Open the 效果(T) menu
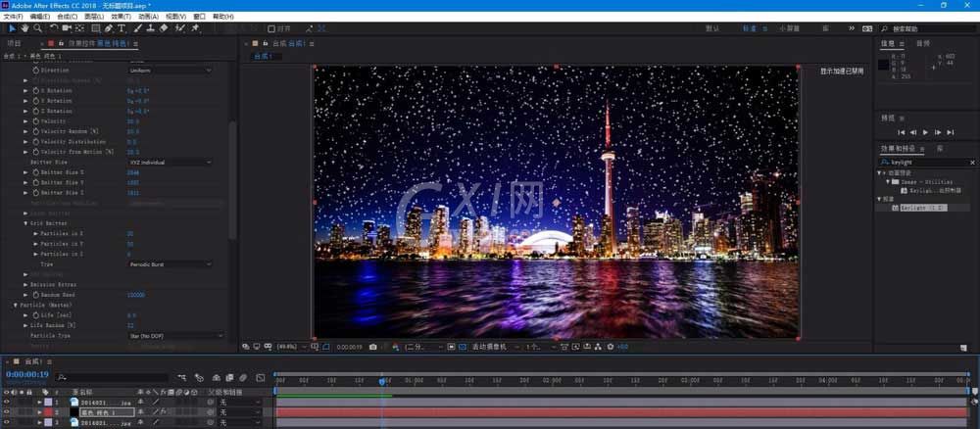Screen dimensions: 980x429 click(122, 17)
